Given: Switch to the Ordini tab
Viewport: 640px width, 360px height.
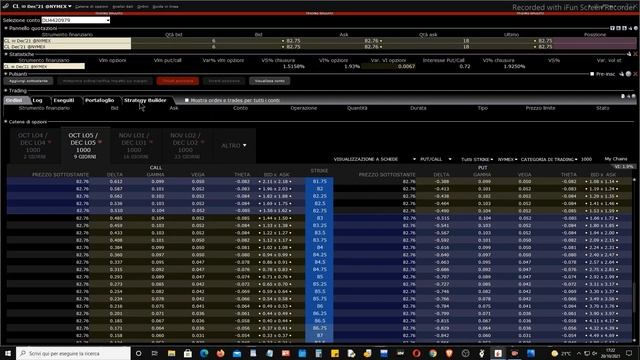Looking at the screenshot, I should pos(14,100).
